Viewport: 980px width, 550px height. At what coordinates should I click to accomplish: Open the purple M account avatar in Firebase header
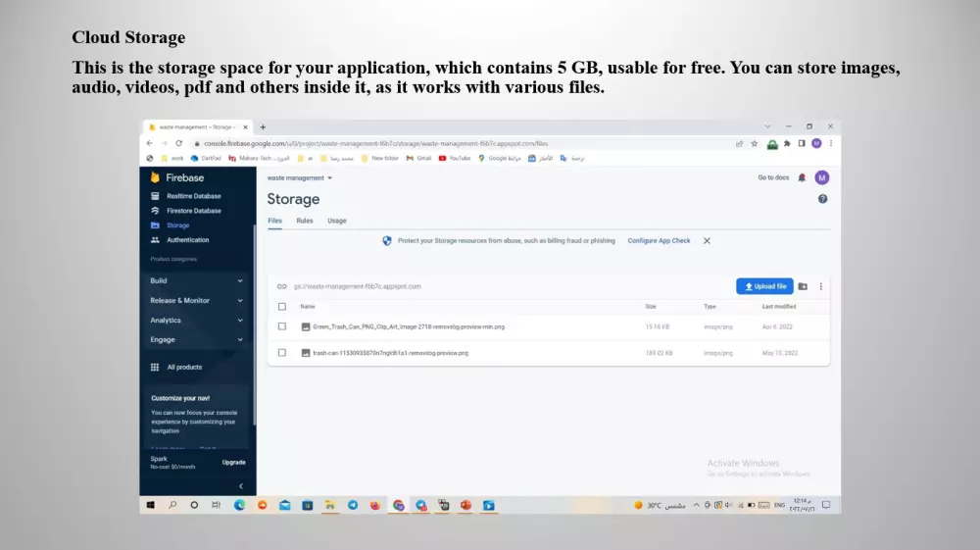(822, 178)
